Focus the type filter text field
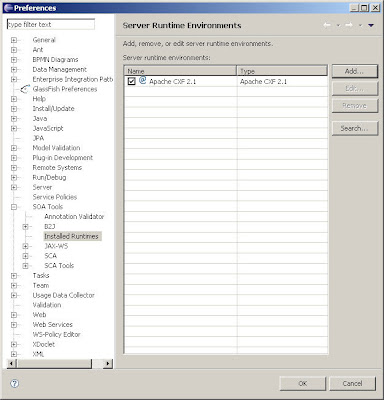 (51, 24)
